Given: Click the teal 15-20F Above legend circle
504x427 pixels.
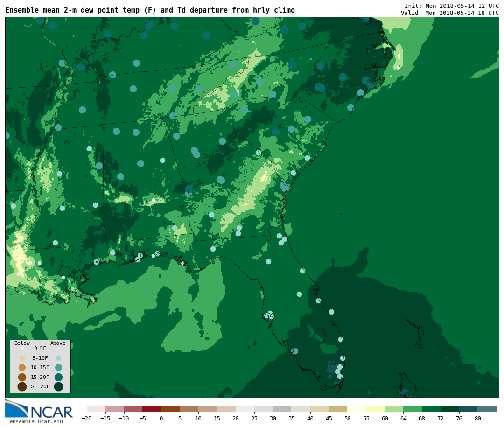Looking at the screenshot, I should (58, 377).
